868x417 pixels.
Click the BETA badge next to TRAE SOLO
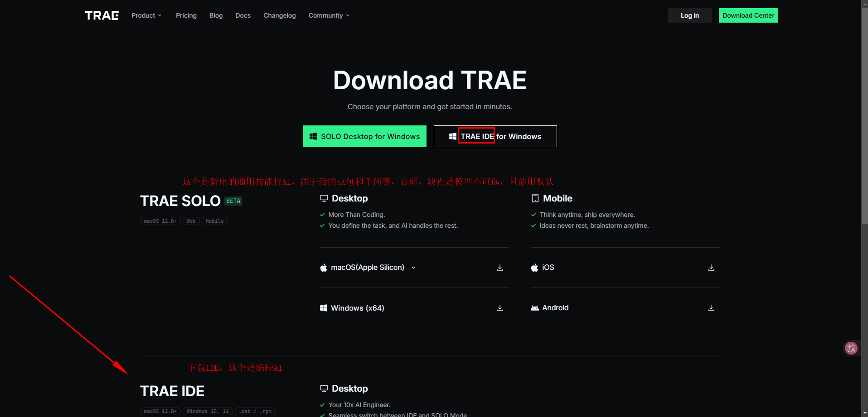[233, 201]
